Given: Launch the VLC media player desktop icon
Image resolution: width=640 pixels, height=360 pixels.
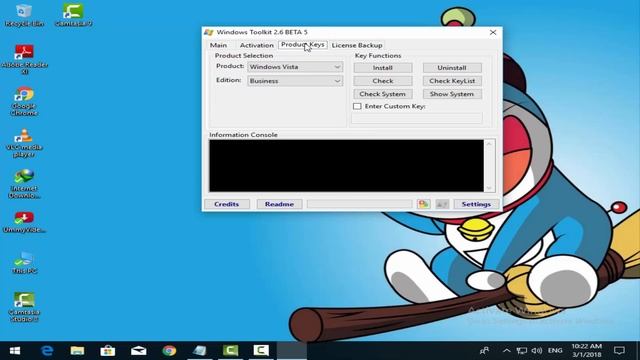Looking at the screenshot, I should pyautogui.click(x=24, y=143).
